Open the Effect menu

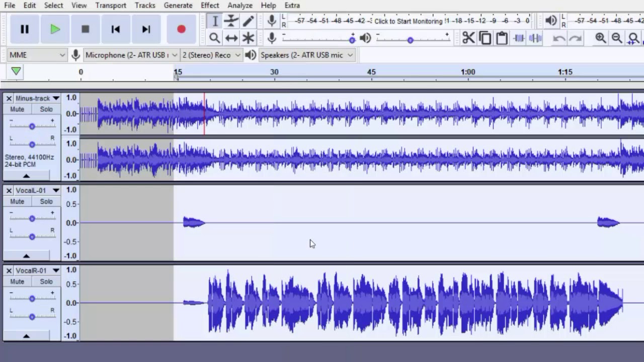210,6
